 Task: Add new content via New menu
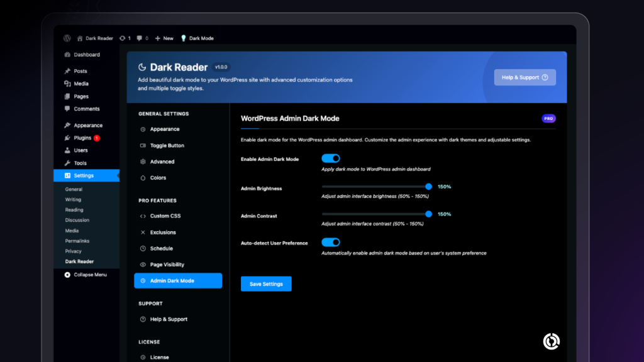164,38
